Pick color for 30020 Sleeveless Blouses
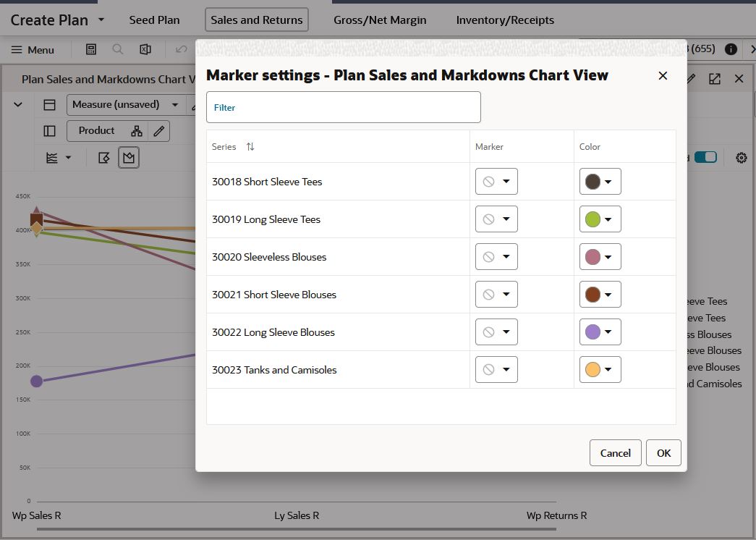756x540 pixels. (600, 257)
